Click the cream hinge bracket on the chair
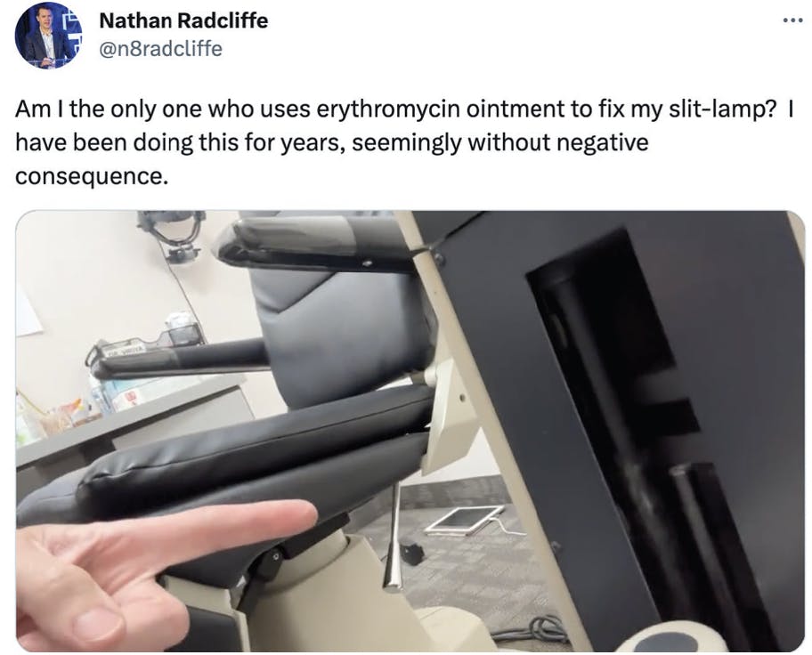Viewport: 812px width, 655px height. pos(448,414)
